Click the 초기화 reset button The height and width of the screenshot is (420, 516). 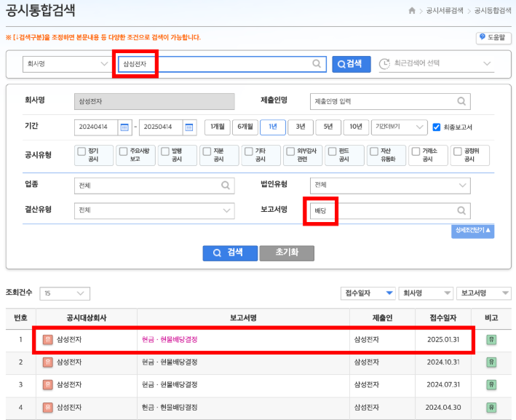pyautogui.click(x=287, y=253)
